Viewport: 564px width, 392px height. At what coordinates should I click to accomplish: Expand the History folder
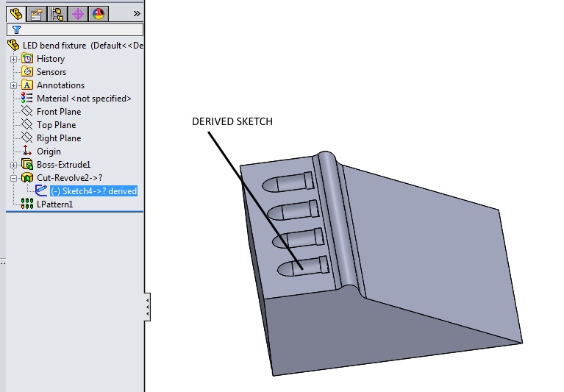click(13, 59)
